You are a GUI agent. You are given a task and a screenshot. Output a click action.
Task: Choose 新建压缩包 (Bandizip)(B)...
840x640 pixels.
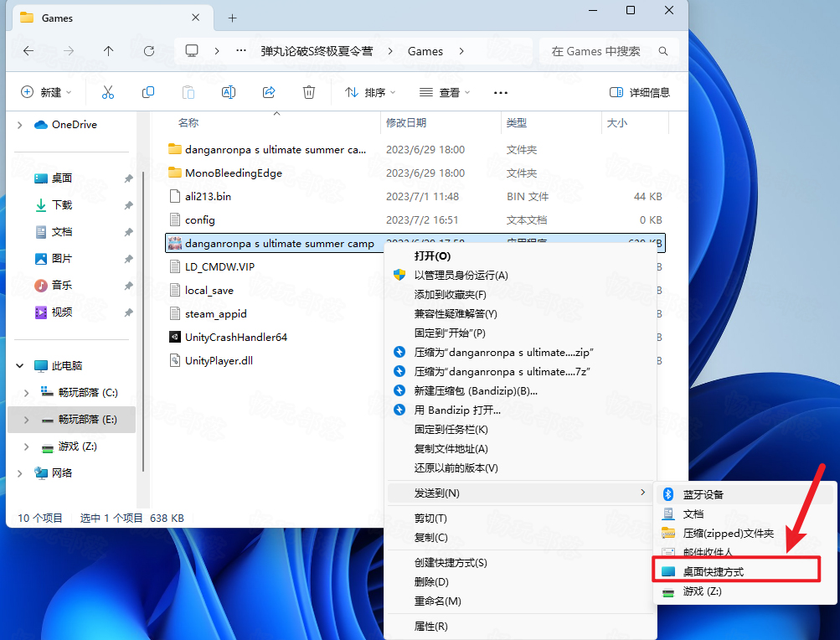pos(521,391)
